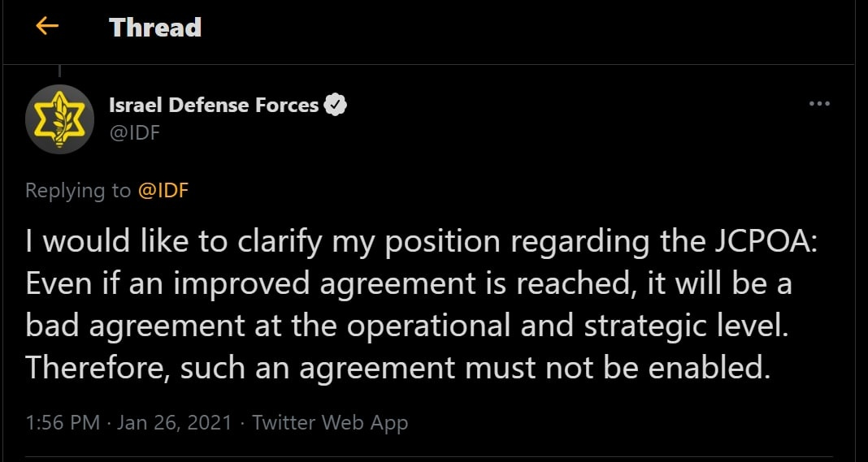Click the sentence starting with 'Therefore'
This screenshot has height=462, width=868.
(397, 368)
